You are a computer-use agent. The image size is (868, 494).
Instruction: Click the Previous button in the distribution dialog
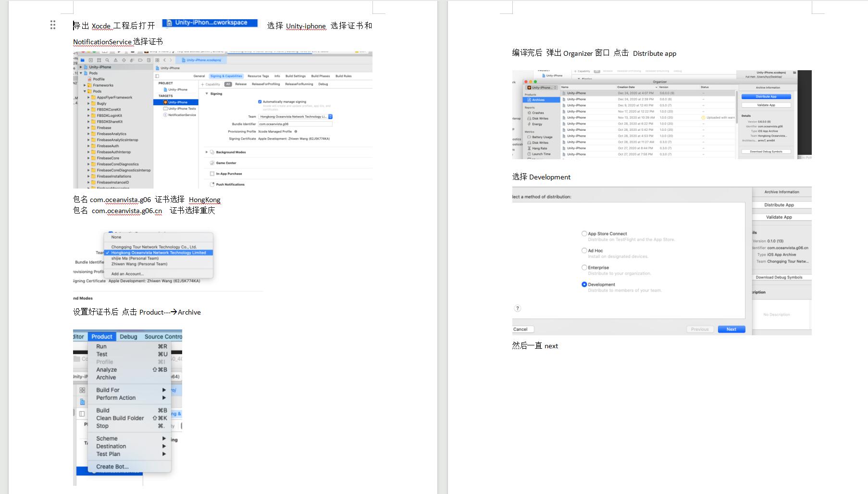[700, 329]
